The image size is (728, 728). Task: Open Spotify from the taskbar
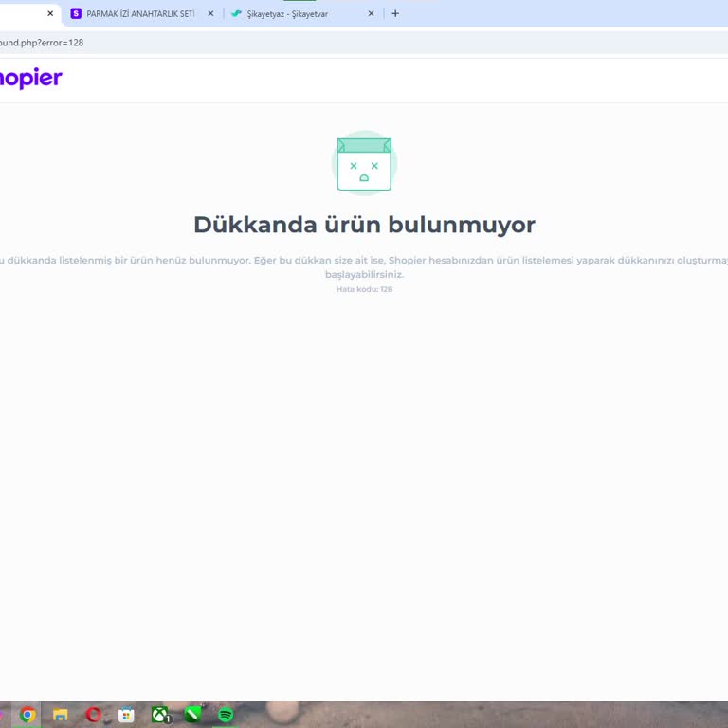226,715
